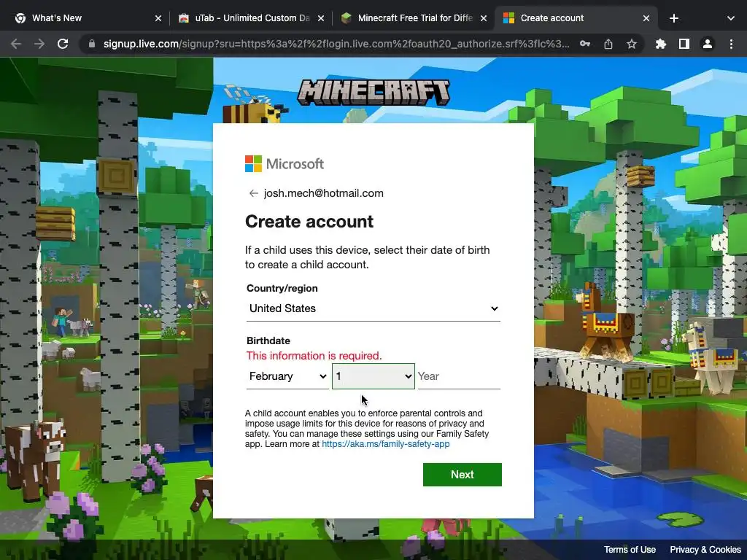Open the birth month dropdown showing February
This screenshot has width=747, height=560.
coord(287,376)
